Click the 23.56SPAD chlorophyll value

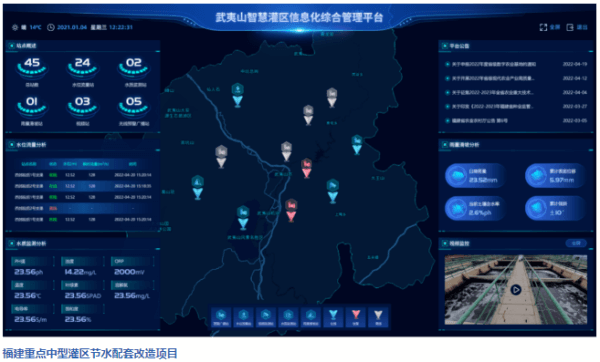coord(83,296)
